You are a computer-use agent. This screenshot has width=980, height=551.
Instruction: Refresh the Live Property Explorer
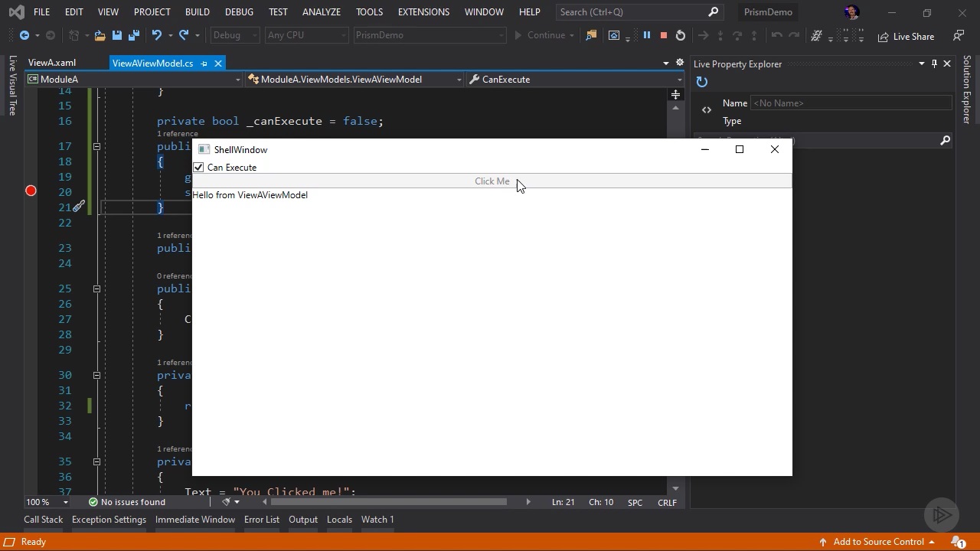pos(702,83)
